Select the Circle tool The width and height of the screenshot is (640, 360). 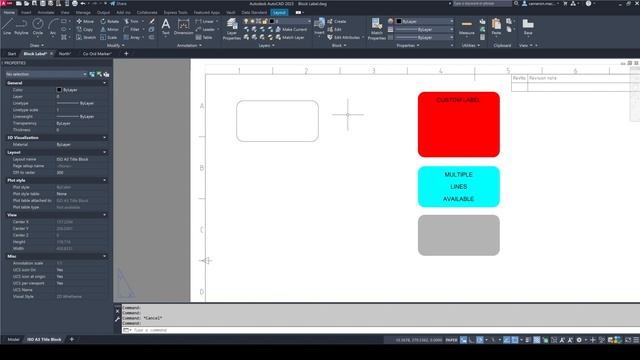38,27
